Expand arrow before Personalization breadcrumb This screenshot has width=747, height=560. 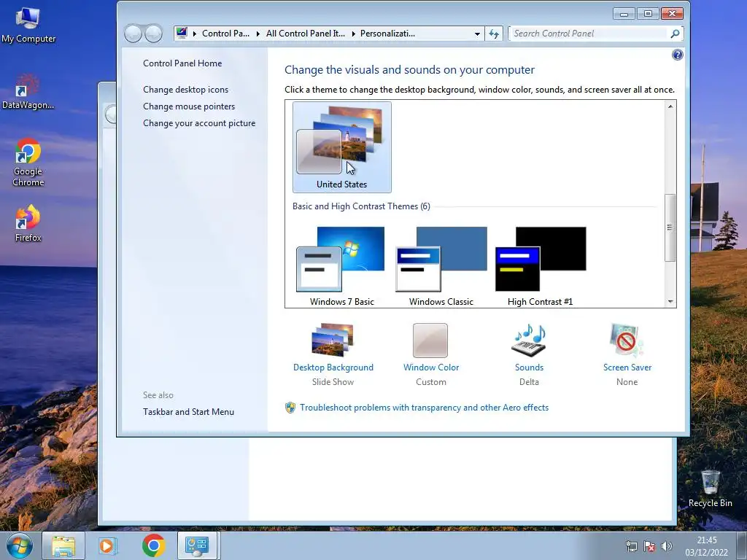tap(353, 34)
